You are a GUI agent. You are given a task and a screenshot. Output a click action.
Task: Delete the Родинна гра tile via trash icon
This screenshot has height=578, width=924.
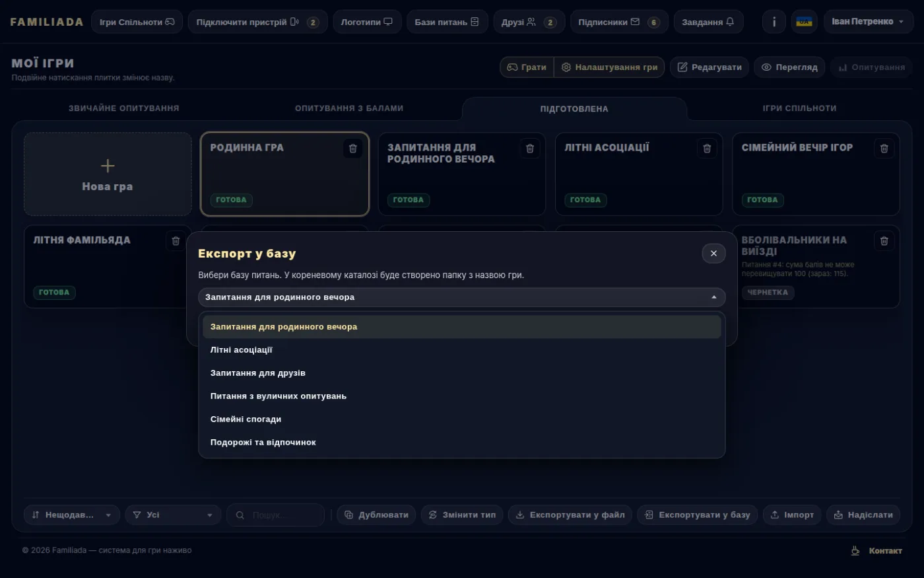coord(352,149)
